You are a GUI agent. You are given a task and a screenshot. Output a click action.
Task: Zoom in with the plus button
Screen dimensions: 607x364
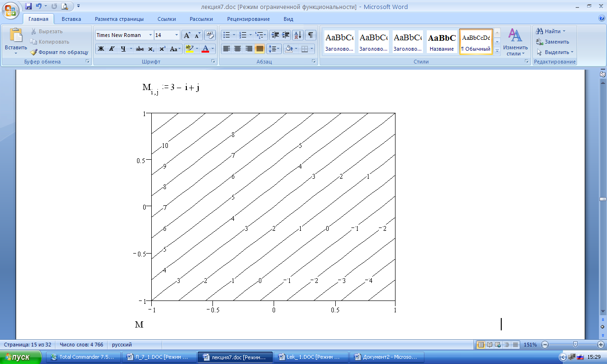(x=600, y=345)
